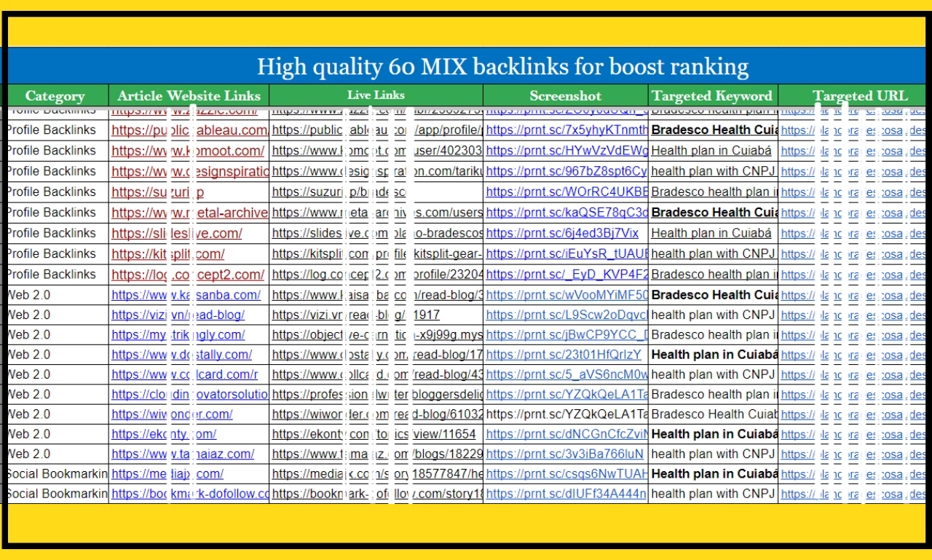Open the vizi.vn/read-blog article website link
The width and height of the screenshot is (932, 560).
[178, 315]
